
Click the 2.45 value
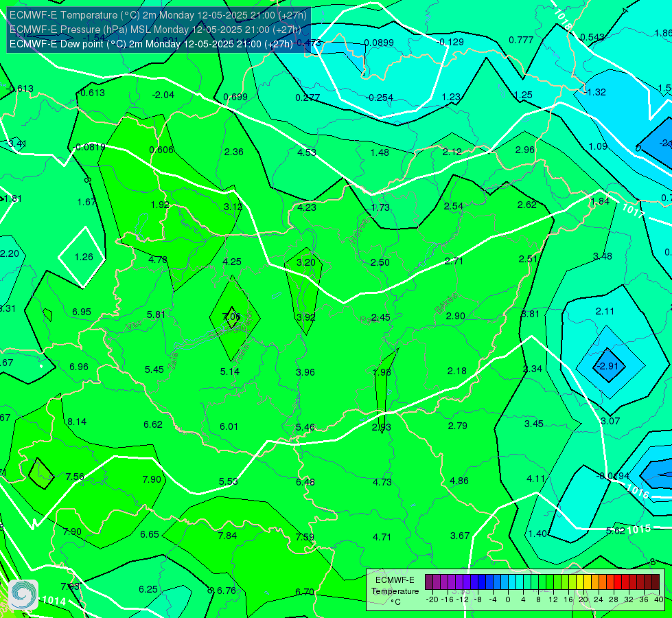point(380,317)
